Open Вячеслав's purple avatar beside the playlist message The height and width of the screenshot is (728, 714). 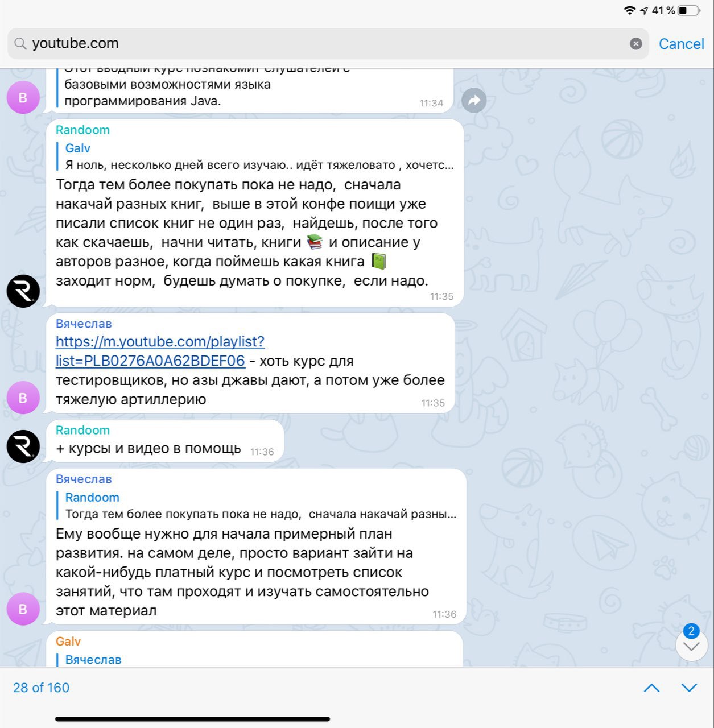(23, 397)
